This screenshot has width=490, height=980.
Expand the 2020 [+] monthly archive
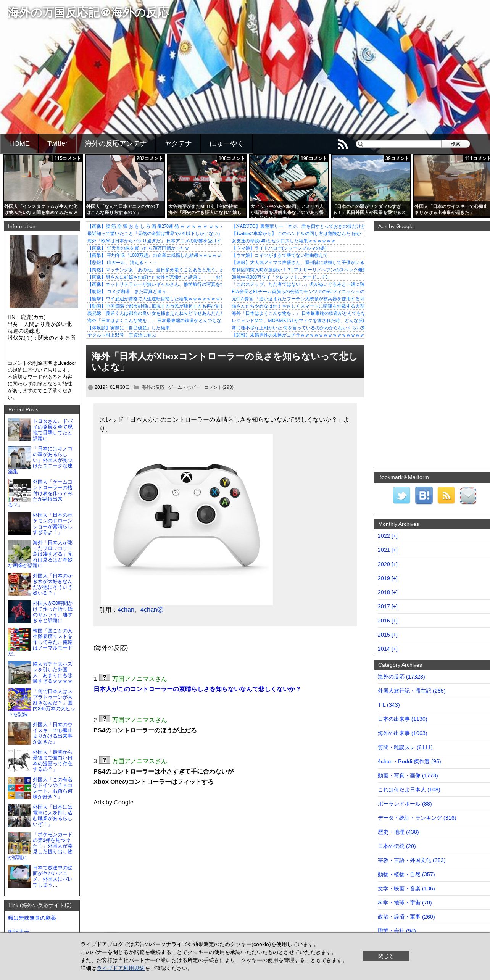pyautogui.click(x=387, y=564)
